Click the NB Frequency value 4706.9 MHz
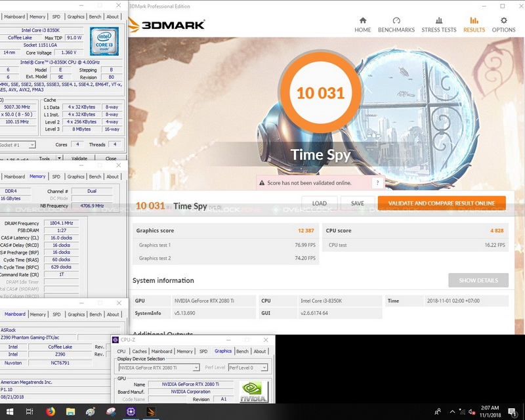 tap(92, 206)
